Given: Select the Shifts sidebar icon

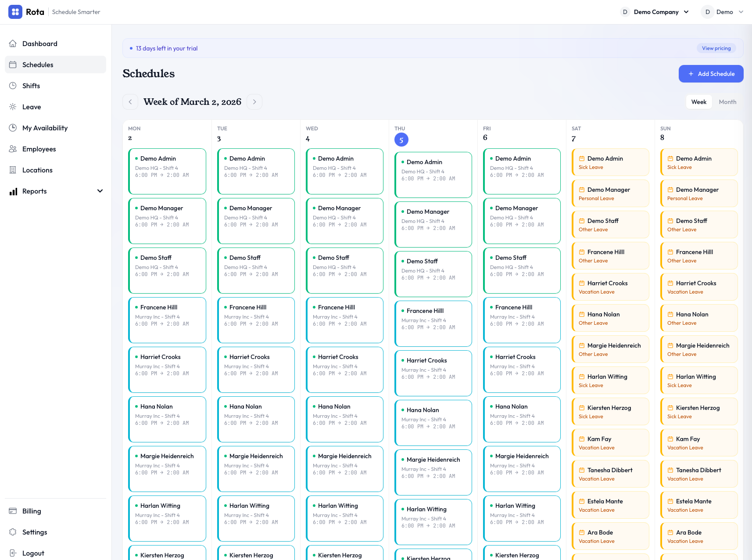Looking at the screenshot, I should pyautogui.click(x=13, y=86).
